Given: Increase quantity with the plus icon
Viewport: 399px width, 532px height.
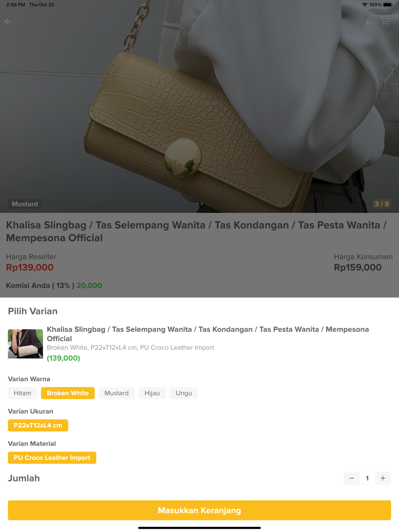Looking at the screenshot, I should pyautogui.click(x=383, y=478).
